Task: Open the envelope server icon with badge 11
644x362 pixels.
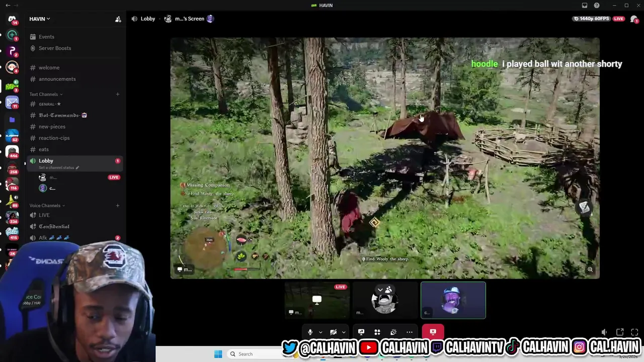Action: (12, 103)
